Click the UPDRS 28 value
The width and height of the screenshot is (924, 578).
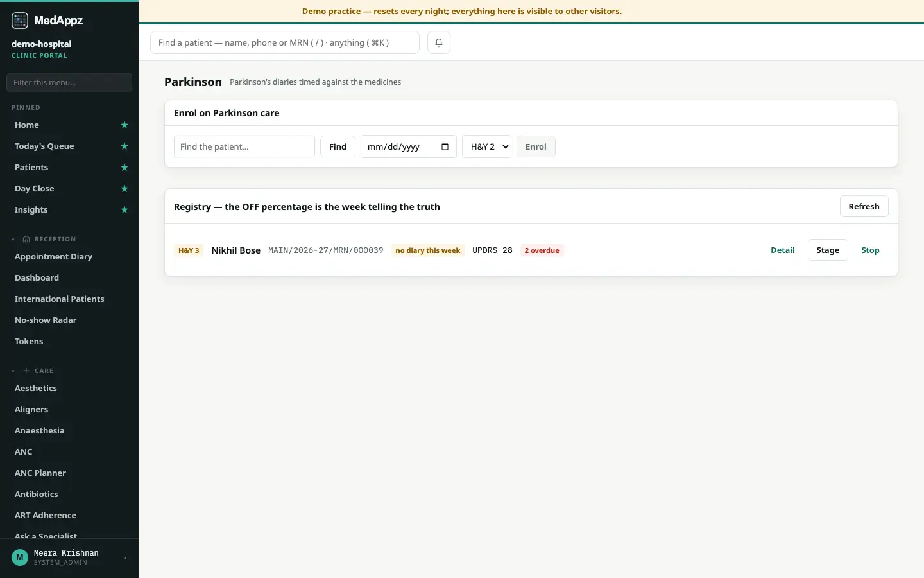[492, 250]
